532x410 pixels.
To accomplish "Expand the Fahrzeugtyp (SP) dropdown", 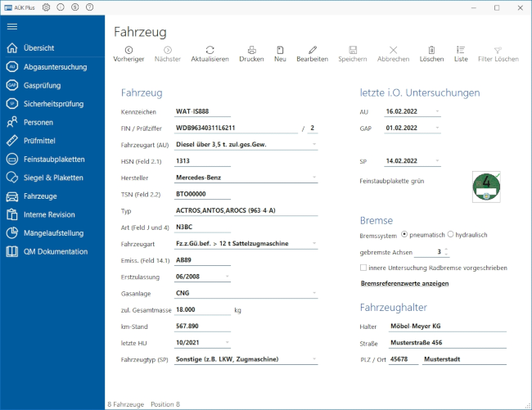I will click(315, 359).
